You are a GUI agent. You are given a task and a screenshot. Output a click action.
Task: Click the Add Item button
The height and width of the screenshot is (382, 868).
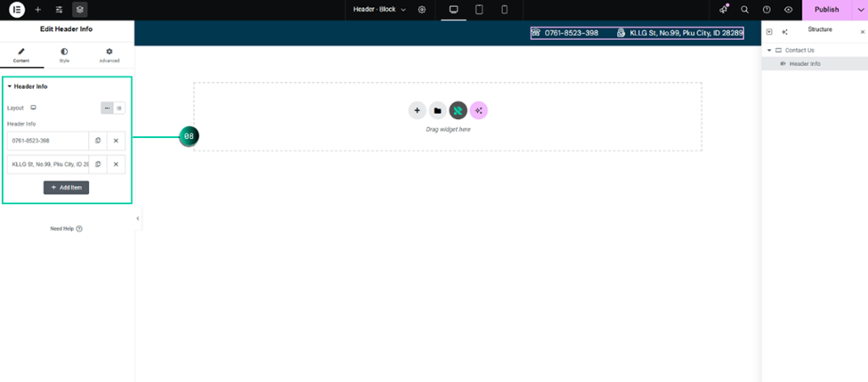pyautogui.click(x=67, y=188)
